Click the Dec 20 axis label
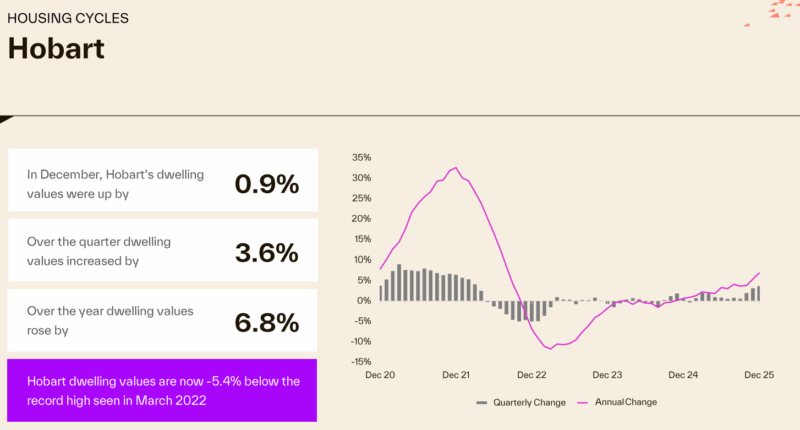 [380, 375]
